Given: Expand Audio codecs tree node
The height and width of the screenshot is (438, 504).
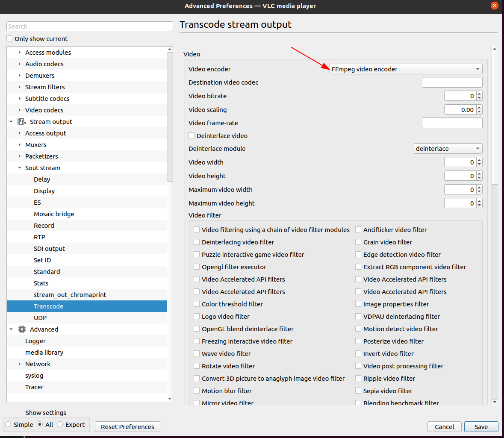Looking at the screenshot, I should pyautogui.click(x=20, y=64).
